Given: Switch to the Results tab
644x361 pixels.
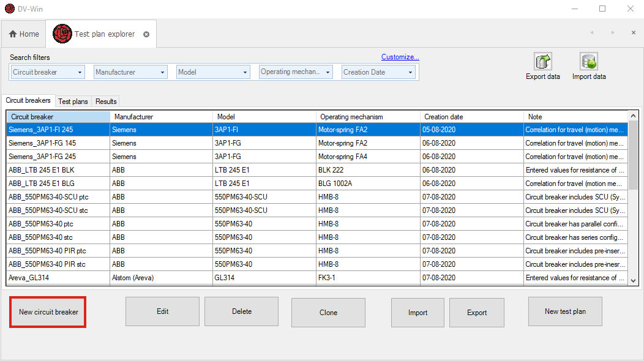Looking at the screenshot, I should click(106, 102).
